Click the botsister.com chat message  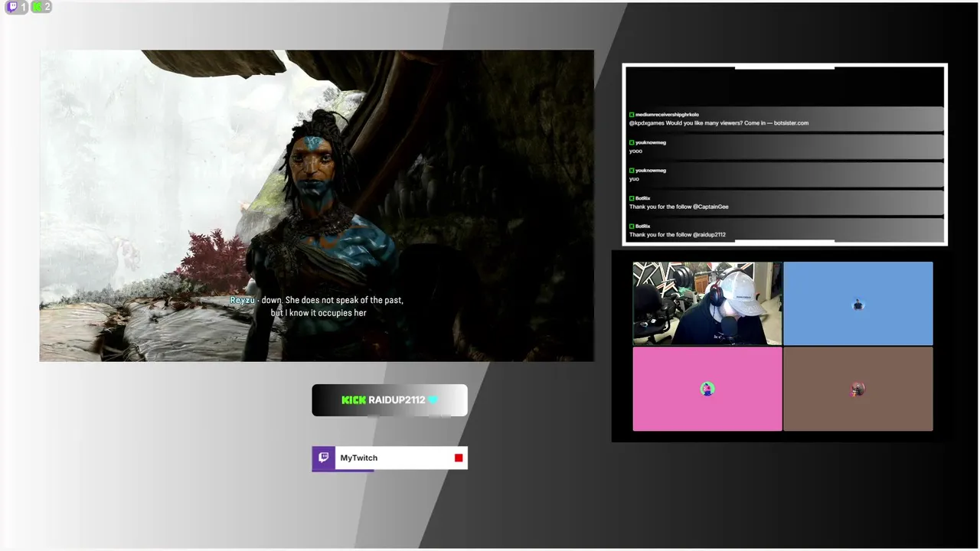pos(719,123)
